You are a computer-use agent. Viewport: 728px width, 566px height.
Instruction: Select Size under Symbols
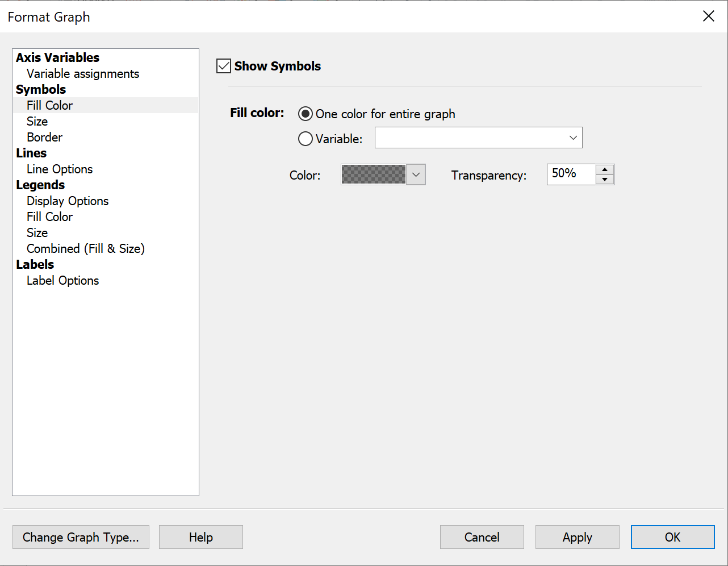tap(37, 122)
